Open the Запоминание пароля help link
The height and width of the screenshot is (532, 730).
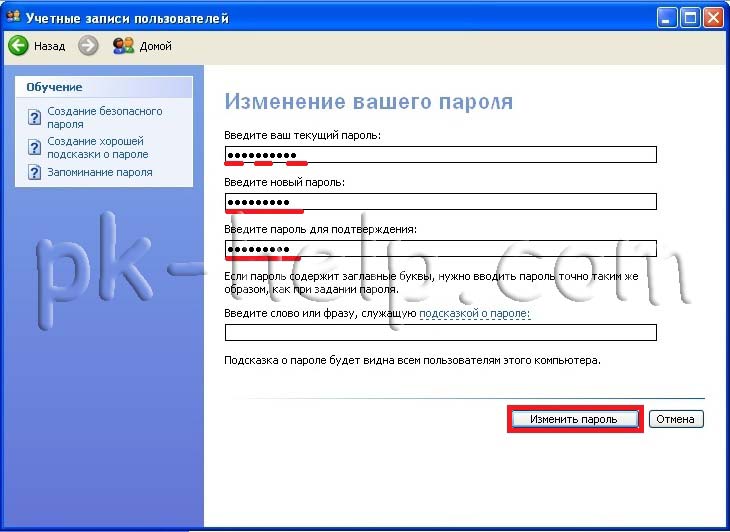tap(100, 172)
